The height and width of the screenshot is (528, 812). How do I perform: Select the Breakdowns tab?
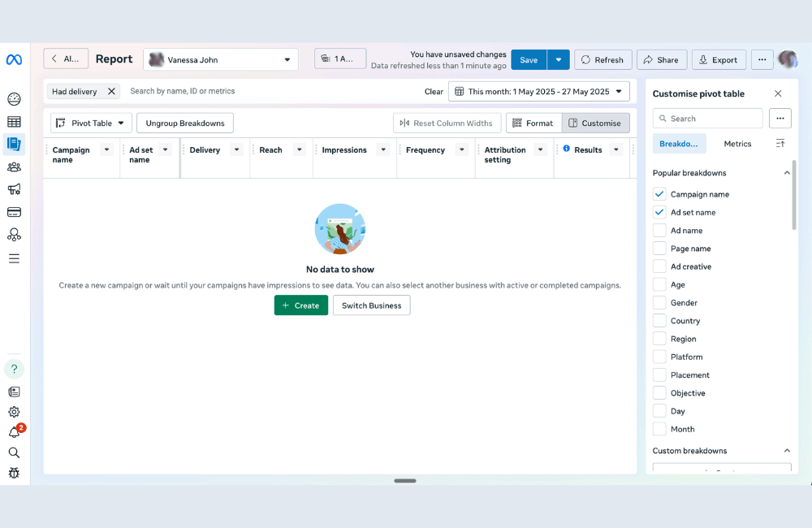679,144
